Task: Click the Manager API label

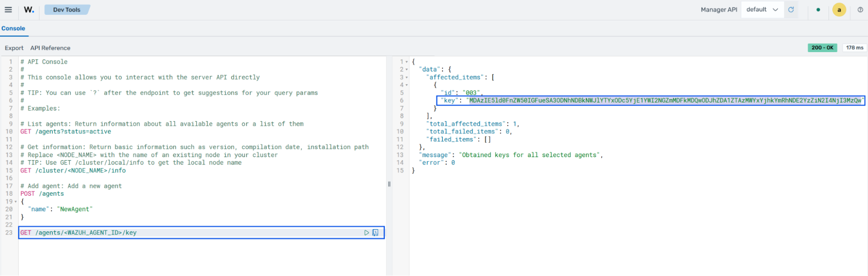Action: point(719,10)
